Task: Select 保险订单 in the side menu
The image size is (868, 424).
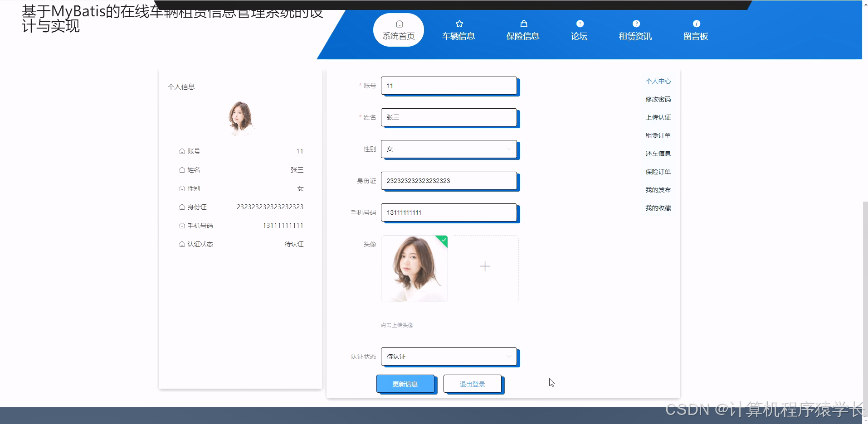Action: click(658, 172)
